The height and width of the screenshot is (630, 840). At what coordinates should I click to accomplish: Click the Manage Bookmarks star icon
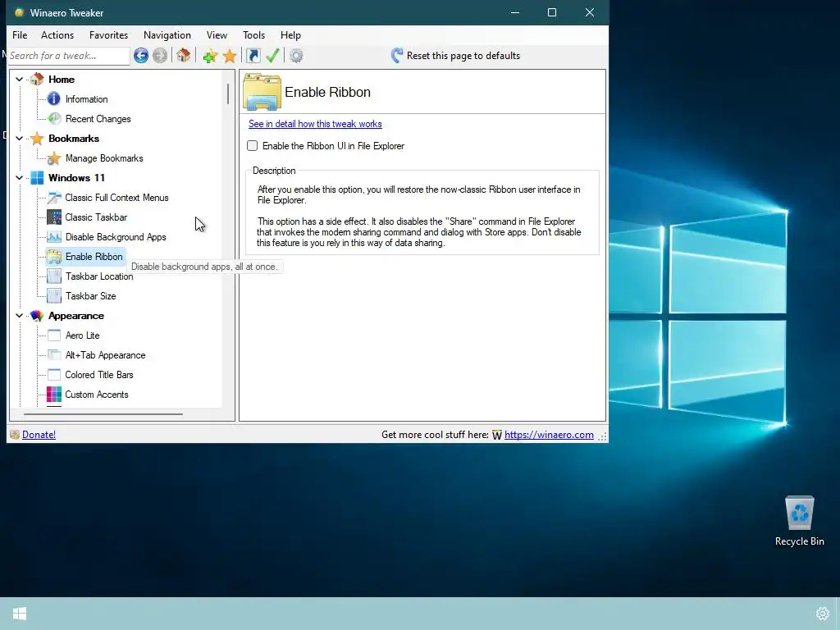tap(54, 158)
